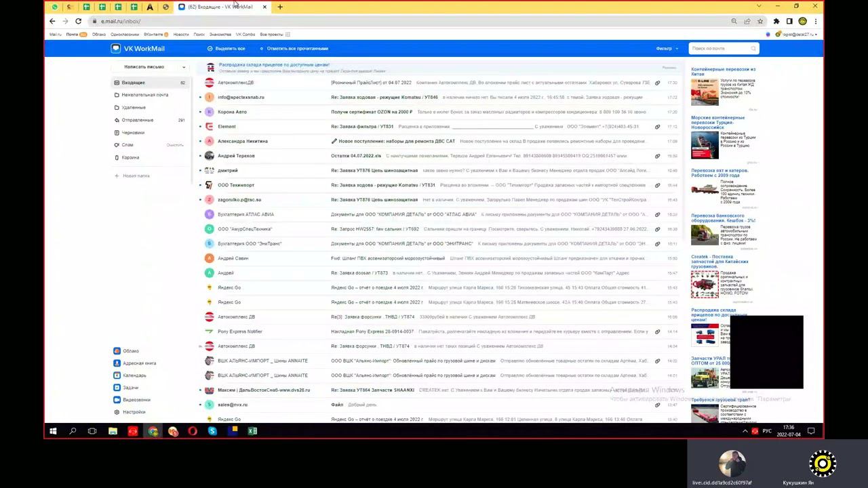
Task: Open File Explorer from taskbar
Action: [x=113, y=431]
